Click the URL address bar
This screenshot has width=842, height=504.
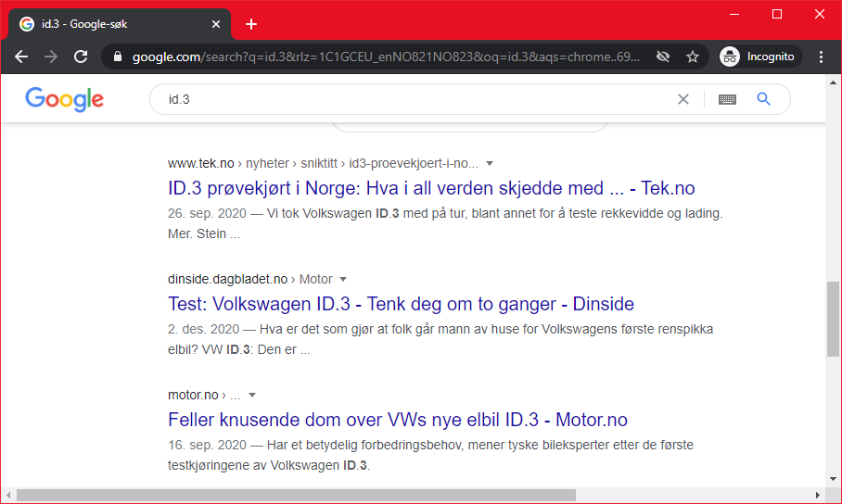(386, 57)
